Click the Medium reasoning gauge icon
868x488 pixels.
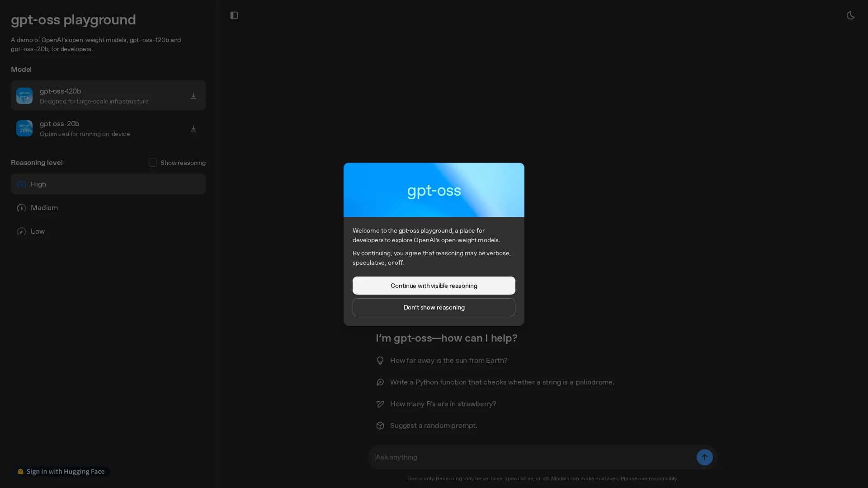pyautogui.click(x=21, y=208)
